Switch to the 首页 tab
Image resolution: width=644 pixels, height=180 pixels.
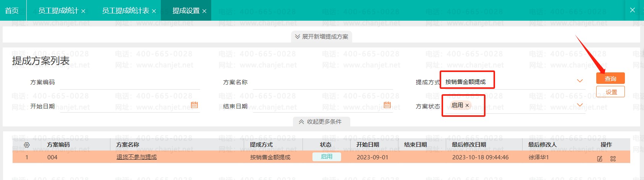(x=12, y=10)
